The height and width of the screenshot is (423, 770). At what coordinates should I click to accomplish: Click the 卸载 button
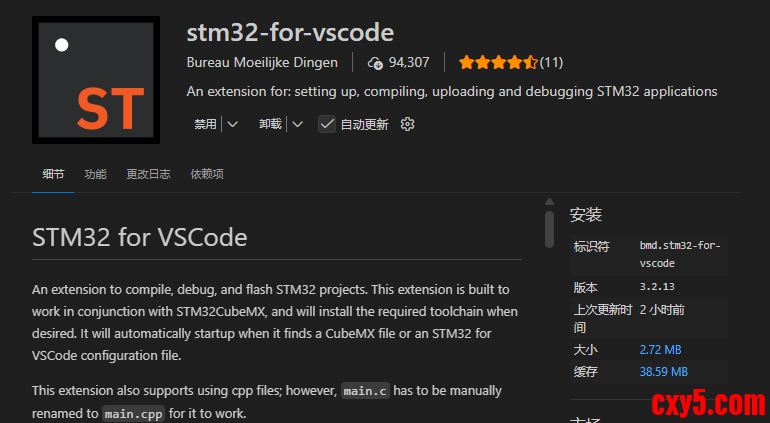(270, 124)
